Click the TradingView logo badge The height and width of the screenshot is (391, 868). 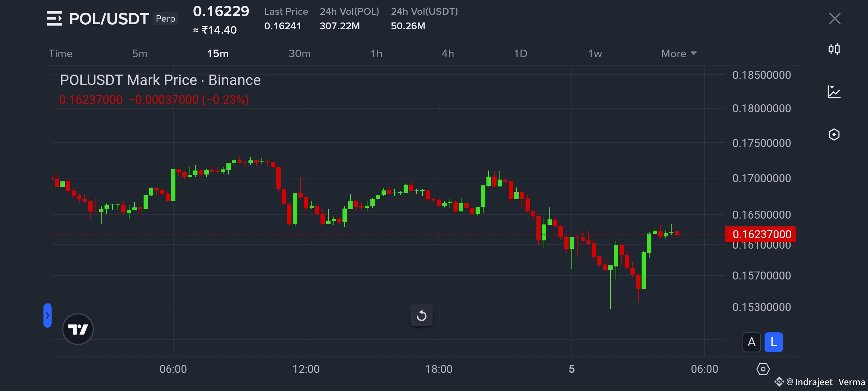pos(78,329)
